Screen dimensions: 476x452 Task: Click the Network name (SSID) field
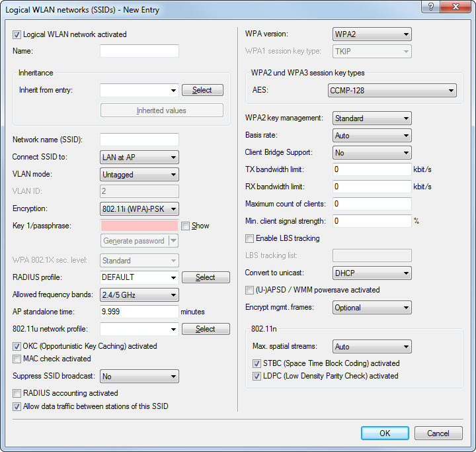point(139,140)
